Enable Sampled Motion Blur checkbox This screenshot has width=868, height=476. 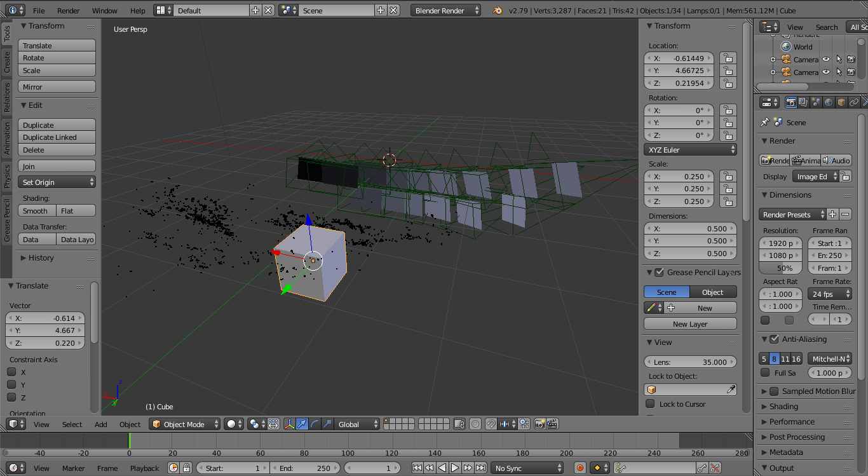click(x=774, y=391)
